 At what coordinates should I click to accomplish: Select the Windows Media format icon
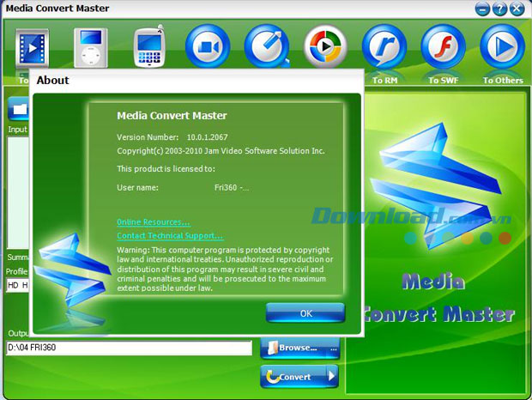(325, 46)
